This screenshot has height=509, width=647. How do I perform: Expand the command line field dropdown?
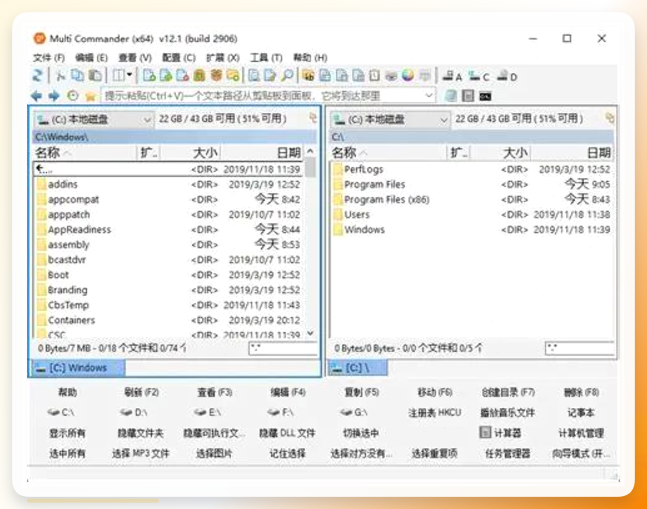pos(429,96)
